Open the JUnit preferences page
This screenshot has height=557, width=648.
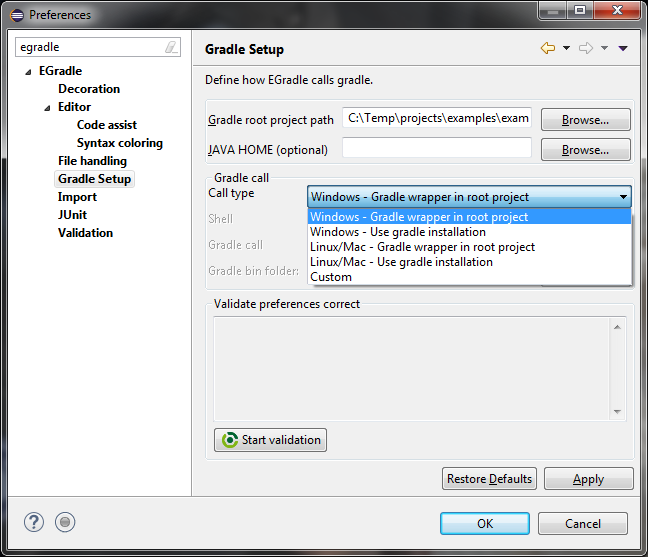pos(72,215)
